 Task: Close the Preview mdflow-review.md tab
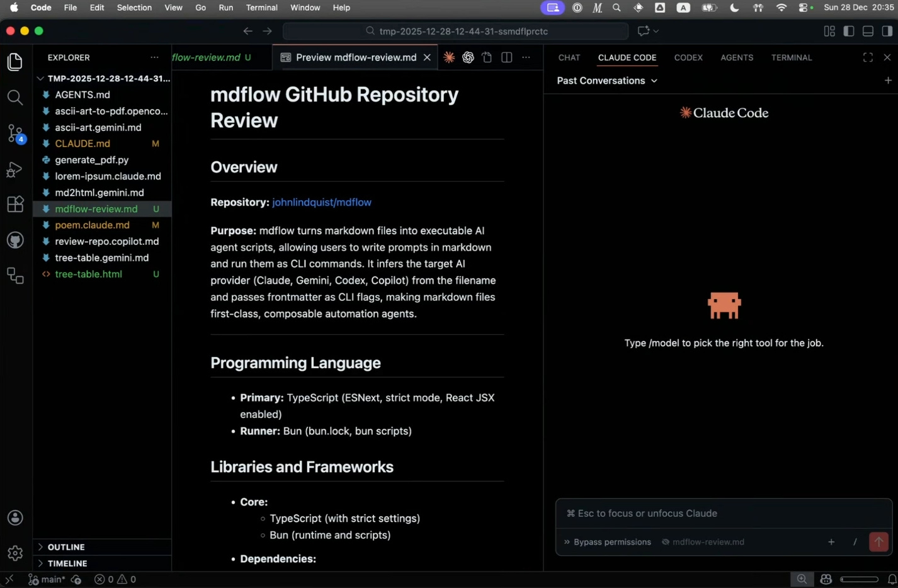tap(427, 57)
